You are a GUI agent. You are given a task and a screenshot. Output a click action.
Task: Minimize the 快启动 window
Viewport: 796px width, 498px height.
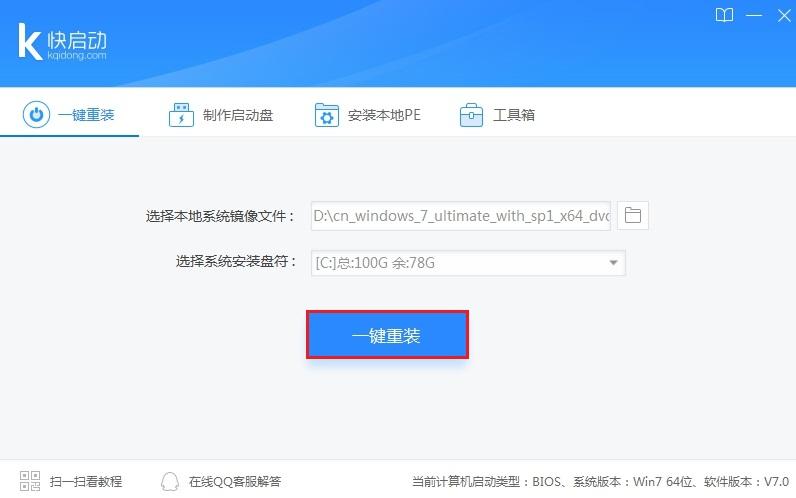coord(753,15)
